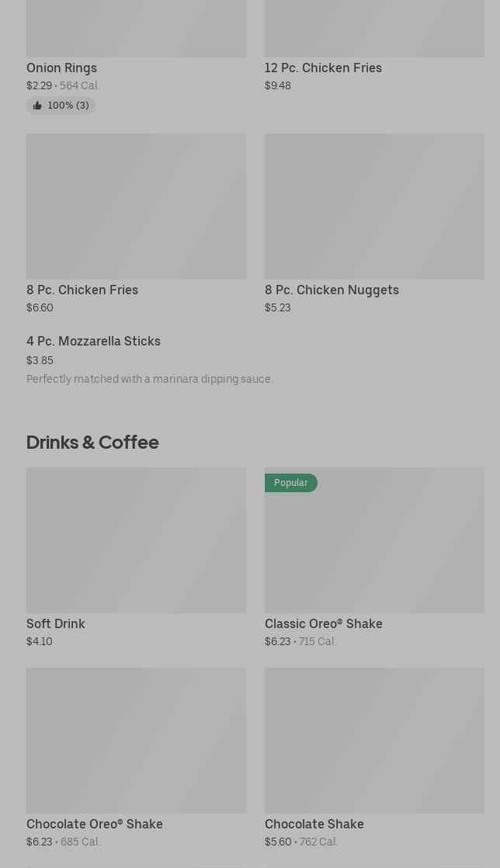Click the 8 Pc. Chicken Fries name
500x868 pixels.
(x=82, y=290)
